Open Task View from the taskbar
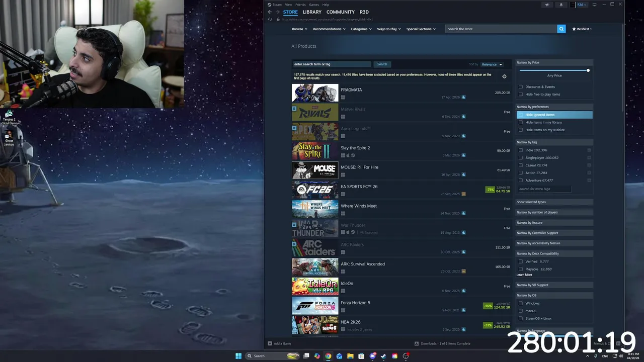The width and height of the screenshot is (644, 362). coord(306,356)
